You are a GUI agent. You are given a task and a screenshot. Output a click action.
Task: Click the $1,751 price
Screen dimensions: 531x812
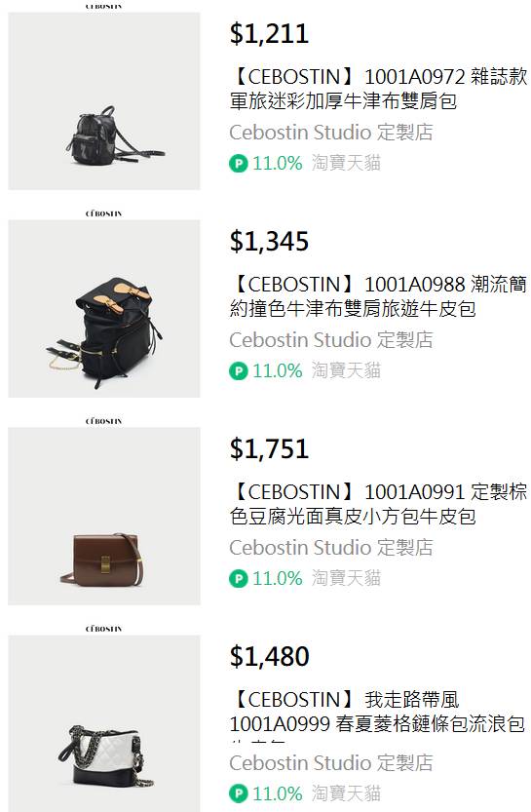pos(269,449)
